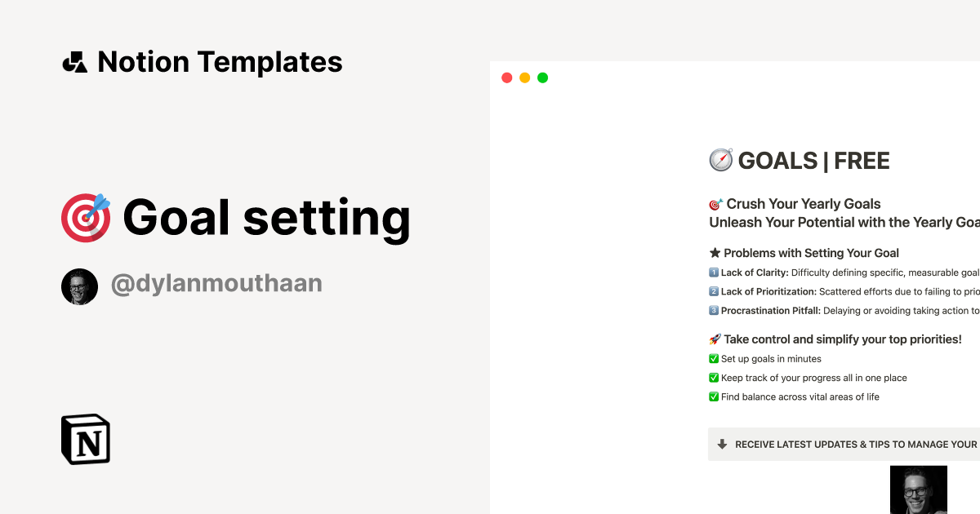The width and height of the screenshot is (980, 514).
Task: Toggle the checkmark on Find balance across vital areas
Action: (712, 397)
